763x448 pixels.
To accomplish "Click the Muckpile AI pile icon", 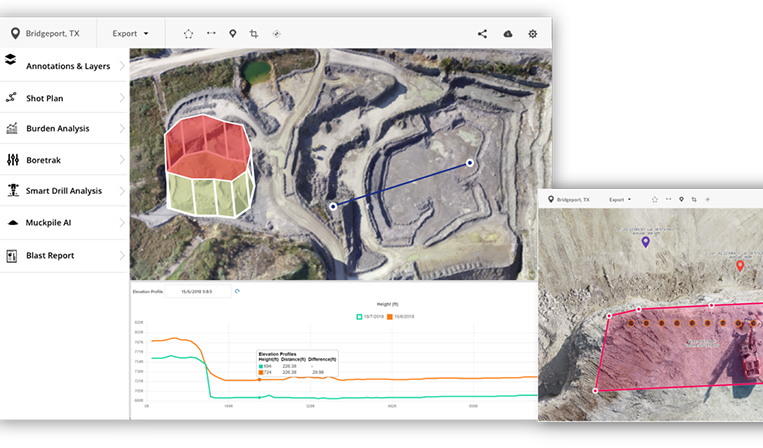I will (13, 222).
